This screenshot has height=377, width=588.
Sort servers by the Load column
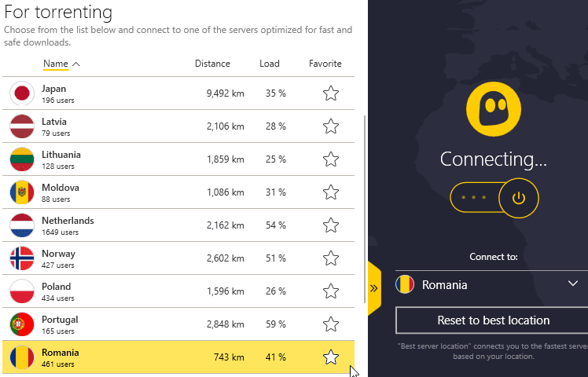point(270,64)
